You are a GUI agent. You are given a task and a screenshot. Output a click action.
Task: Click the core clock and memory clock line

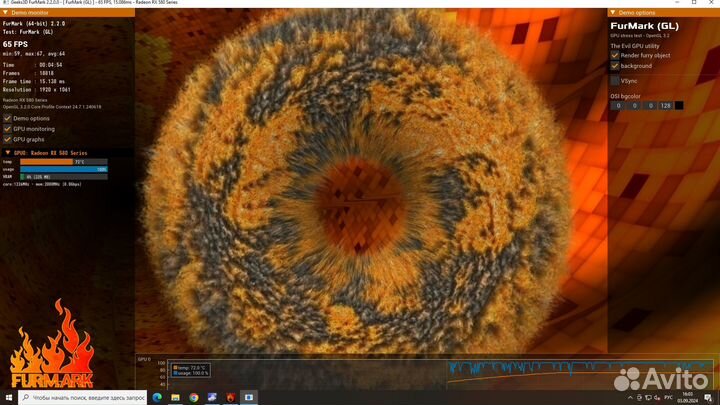[x=42, y=184]
